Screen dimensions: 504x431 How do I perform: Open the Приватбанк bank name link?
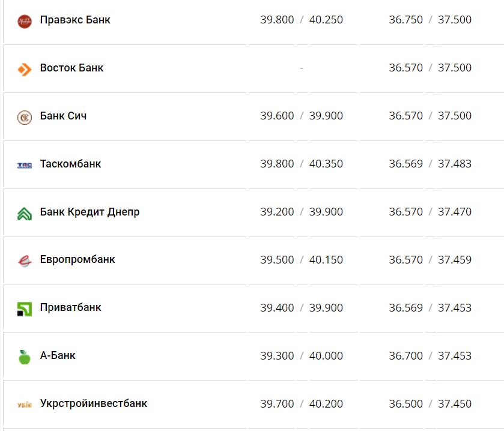click(x=70, y=307)
